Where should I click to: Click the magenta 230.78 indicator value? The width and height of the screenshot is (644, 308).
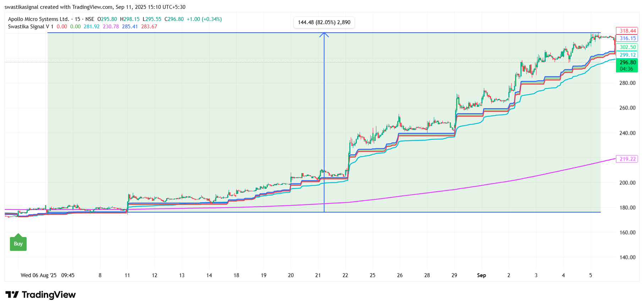click(x=111, y=27)
